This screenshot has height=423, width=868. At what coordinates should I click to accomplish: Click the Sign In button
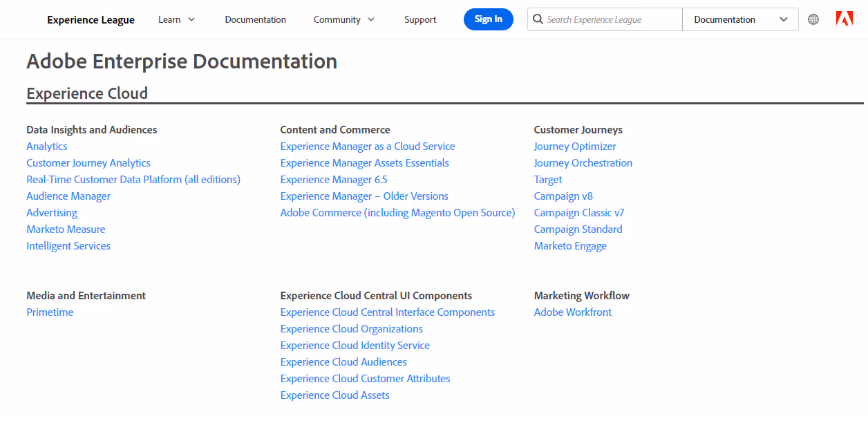(x=489, y=19)
